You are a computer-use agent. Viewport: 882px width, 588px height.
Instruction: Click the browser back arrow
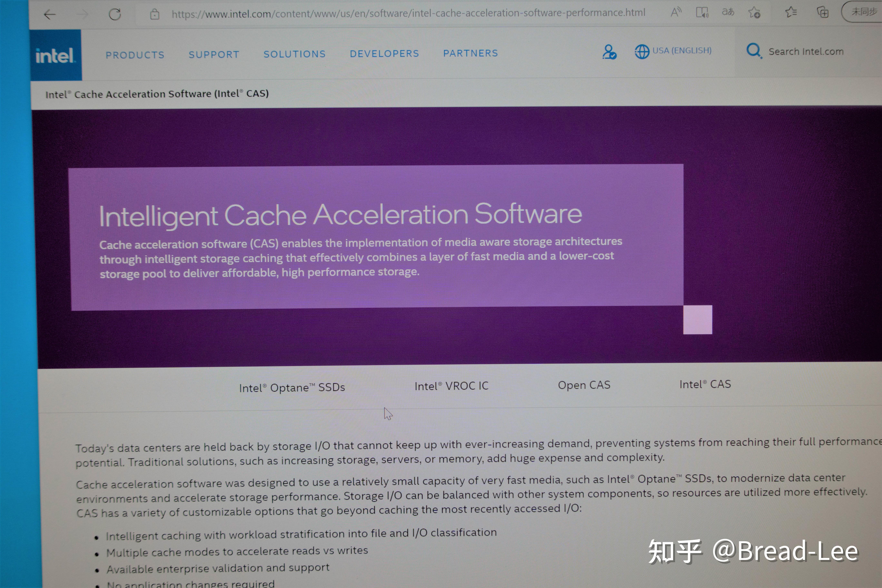tap(49, 15)
